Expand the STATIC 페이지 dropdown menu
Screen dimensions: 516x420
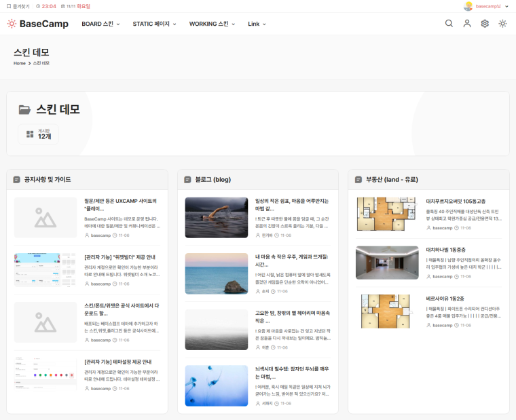pos(154,24)
